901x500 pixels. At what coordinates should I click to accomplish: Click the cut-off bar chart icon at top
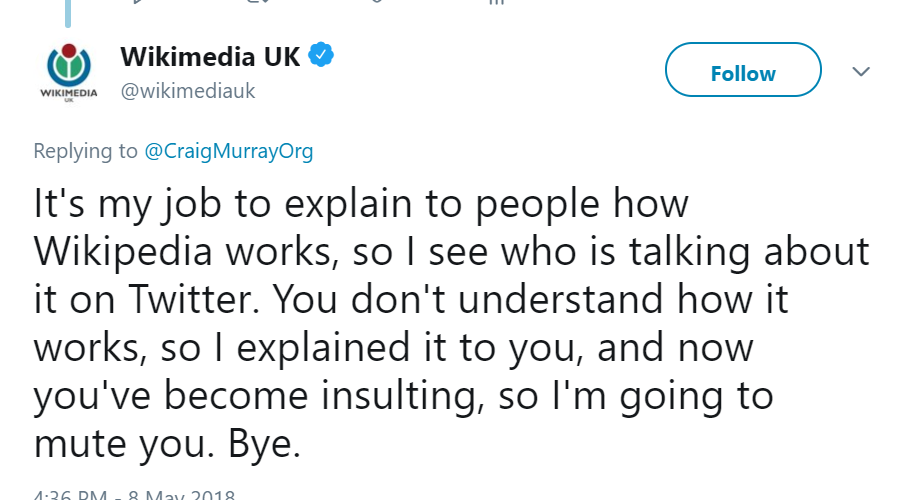point(497,2)
